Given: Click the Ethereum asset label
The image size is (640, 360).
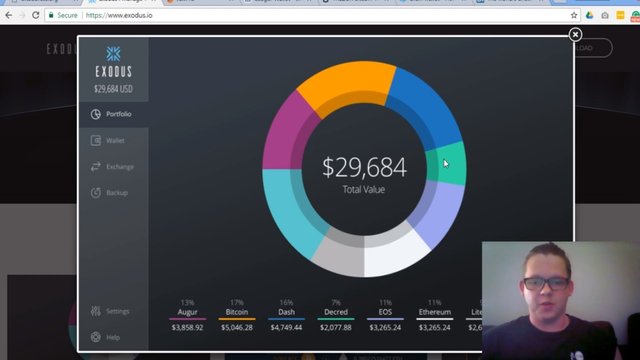Looking at the screenshot, I should tap(435, 312).
